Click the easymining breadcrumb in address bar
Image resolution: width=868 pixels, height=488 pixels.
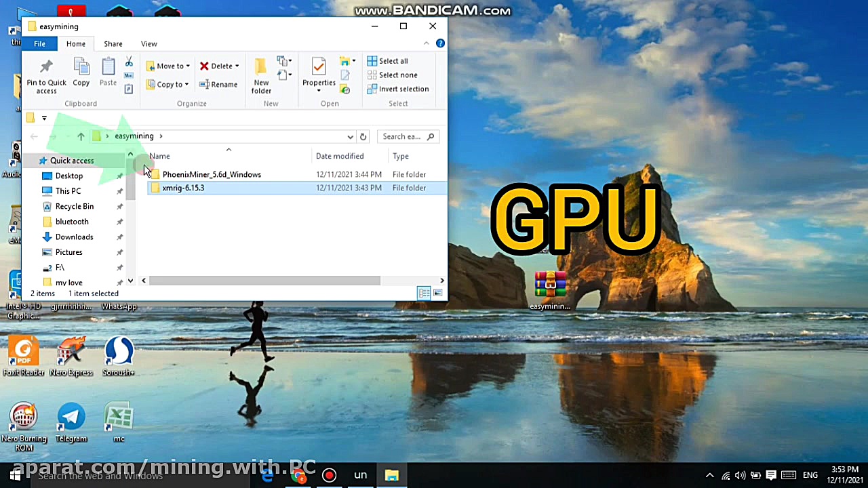(134, 136)
